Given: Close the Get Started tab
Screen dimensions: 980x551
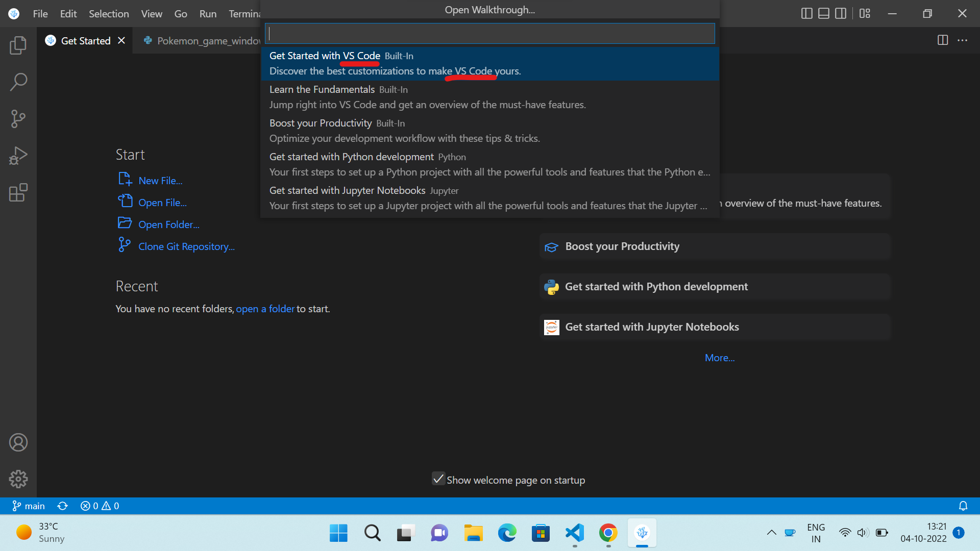Looking at the screenshot, I should click(x=121, y=40).
